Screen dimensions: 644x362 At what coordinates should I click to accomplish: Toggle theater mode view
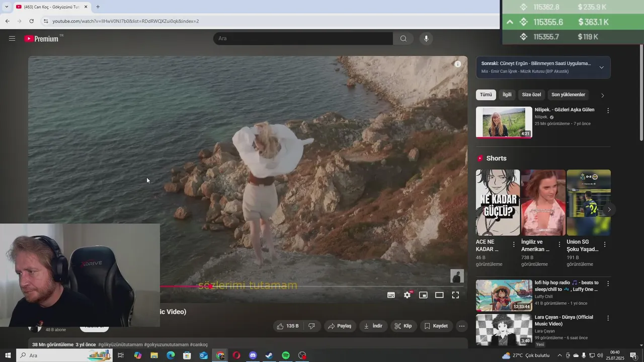point(439,295)
